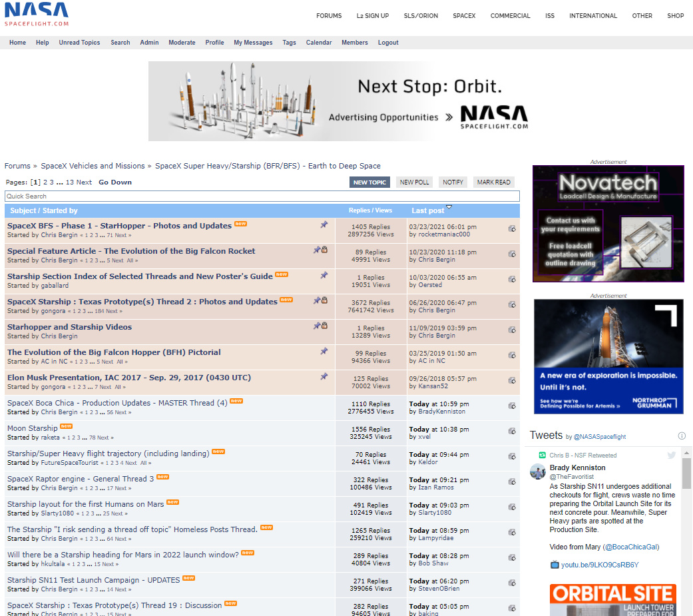The width and height of the screenshot is (693, 616).
Task: Click the Twitter info icon beside Tweets header
Action: (682, 436)
